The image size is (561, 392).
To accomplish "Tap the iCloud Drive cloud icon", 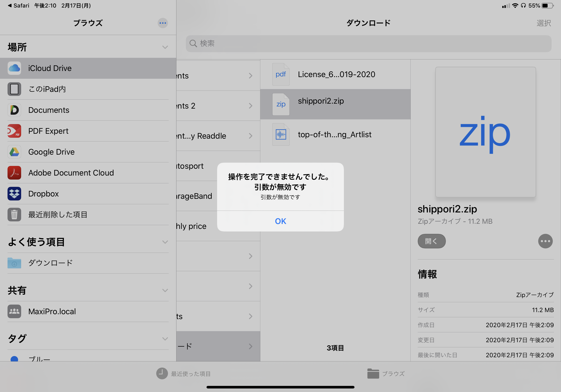I will [x=14, y=68].
